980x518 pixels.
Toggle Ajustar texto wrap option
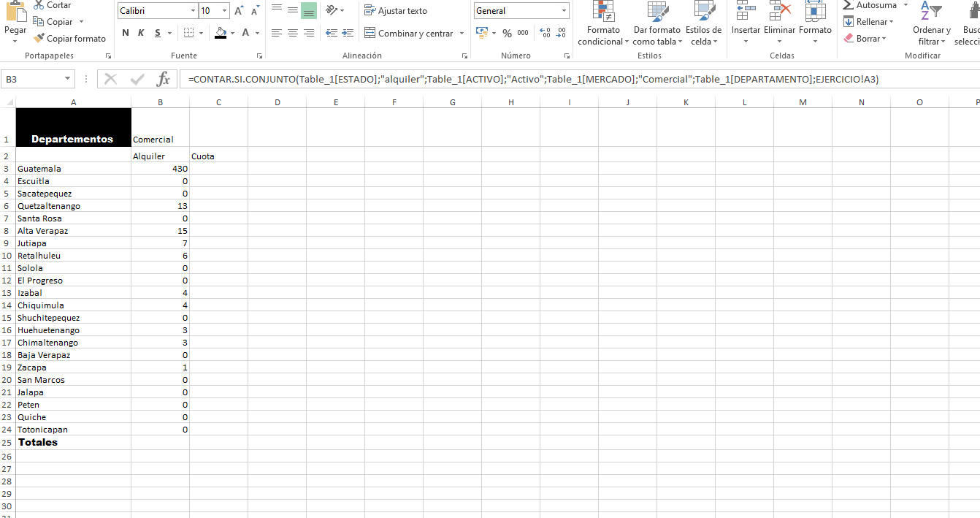(x=396, y=11)
